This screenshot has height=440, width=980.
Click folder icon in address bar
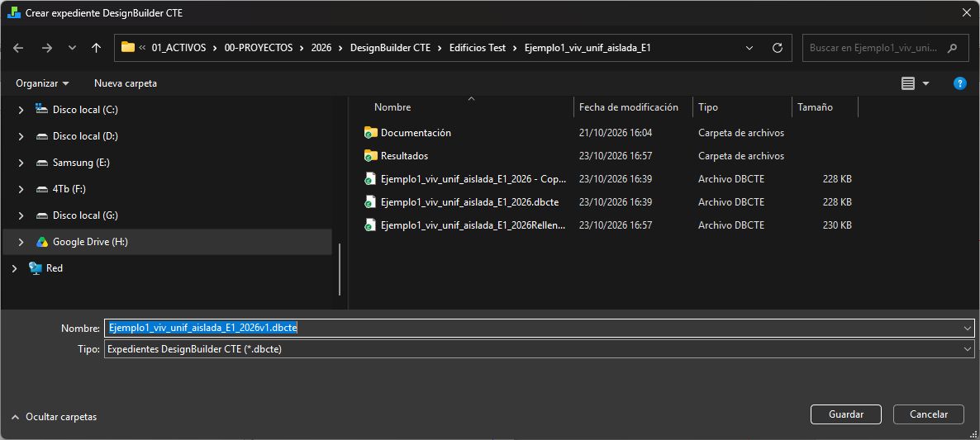tap(128, 47)
